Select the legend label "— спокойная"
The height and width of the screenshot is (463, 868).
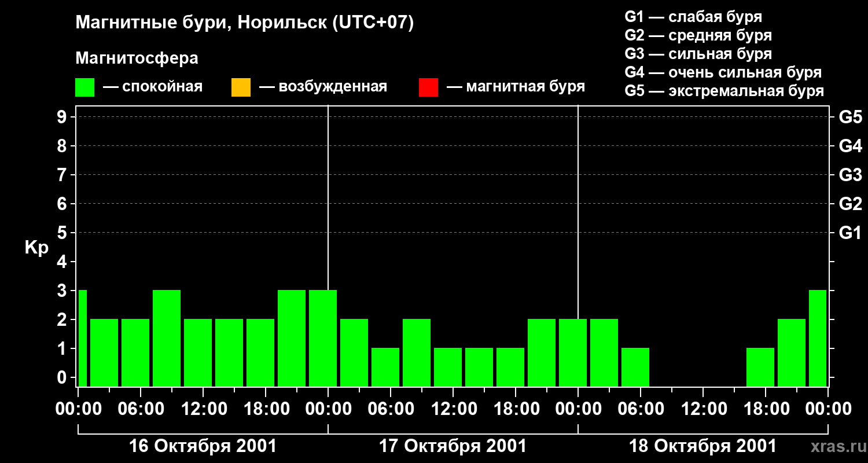point(153,87)
